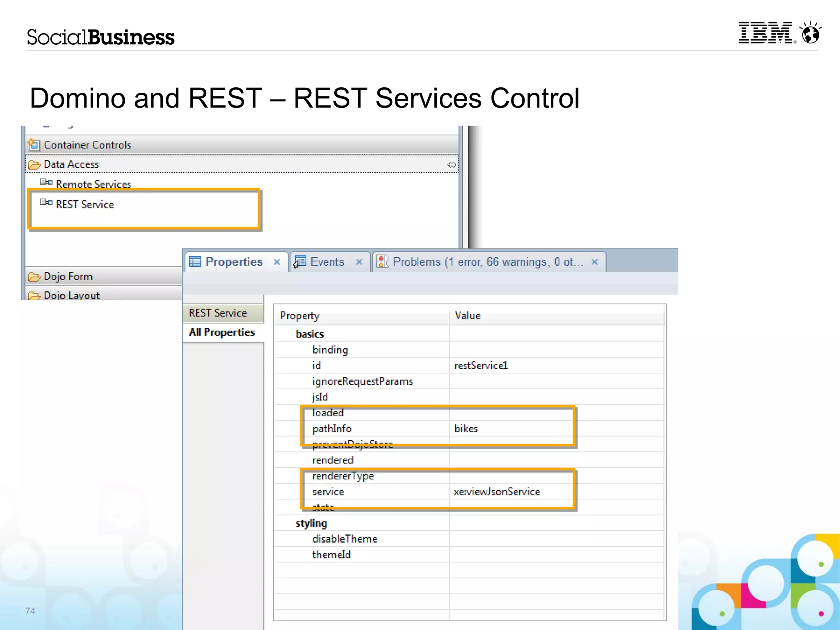Click the Events tab icon
The width and height of the screenshot is (840, 630).
pyautogui.click(x=300, y=262)
